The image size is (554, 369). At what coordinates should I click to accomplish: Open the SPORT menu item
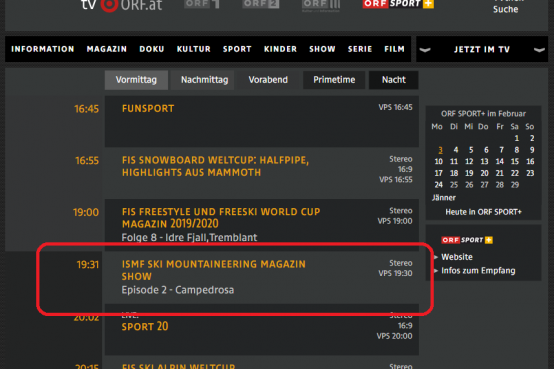pos(237,49)
